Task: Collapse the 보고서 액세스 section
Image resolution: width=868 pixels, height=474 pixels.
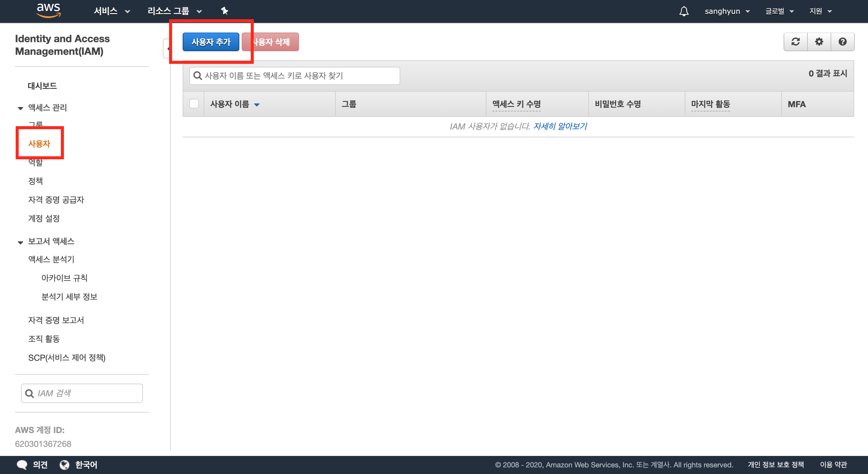Action: tap(20, 242)
